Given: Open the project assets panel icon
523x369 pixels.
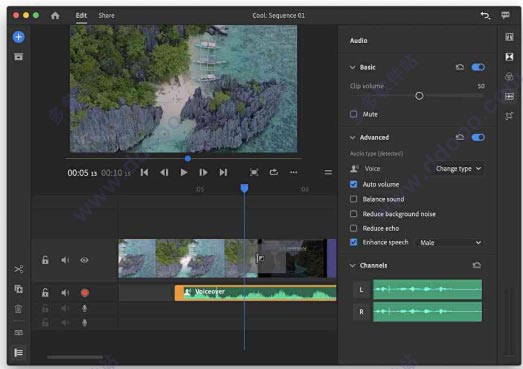Looking at the screenshot, I should click(18, 57).
